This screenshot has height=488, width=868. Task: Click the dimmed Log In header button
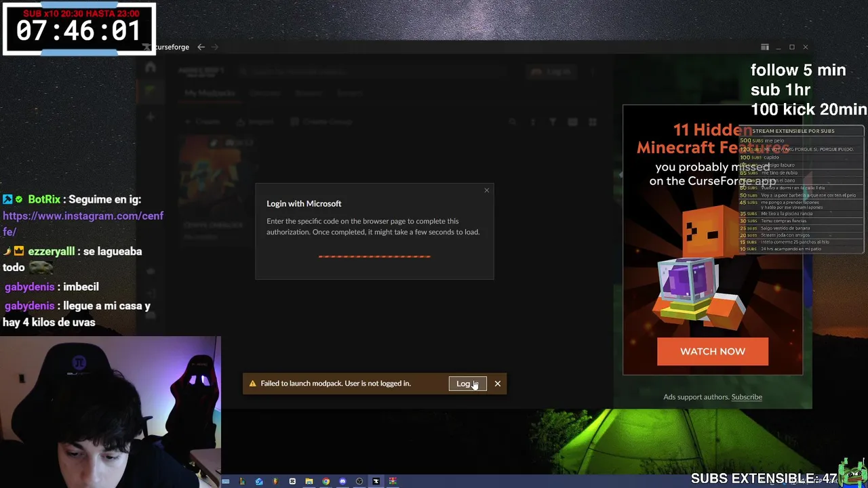point(551,72)
